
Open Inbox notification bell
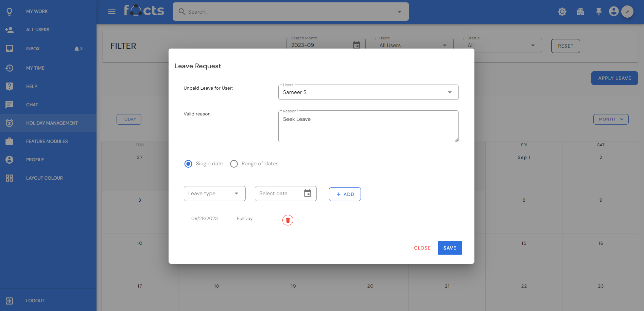point(77,49)
